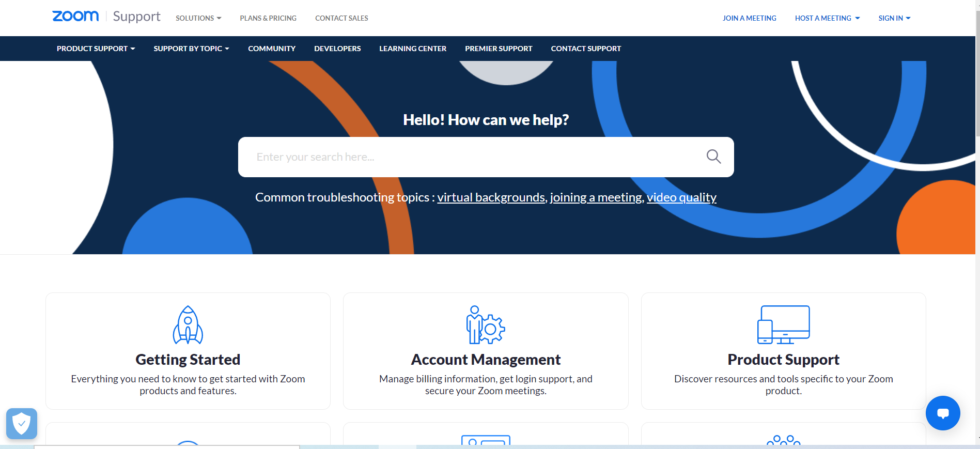This screenshot has height=449, width=980.
Task: Click the magnifying glass search icon
Action: pos(713,157)
